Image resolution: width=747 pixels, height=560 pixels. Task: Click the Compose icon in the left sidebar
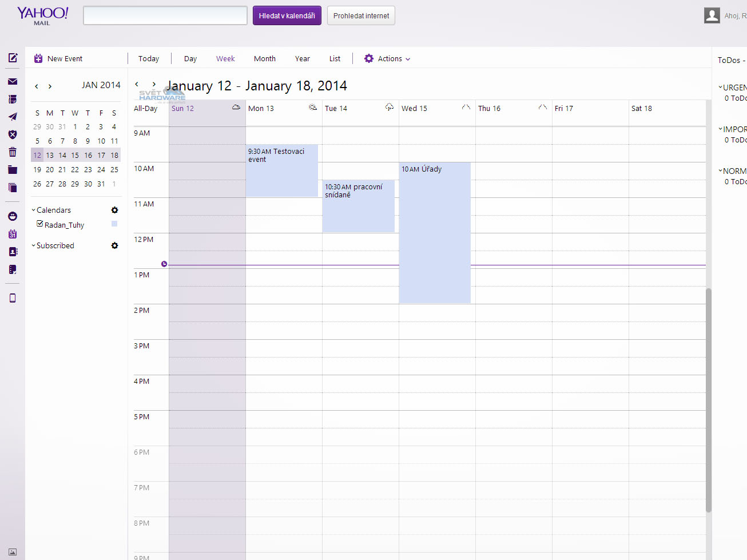(x=13, y=58)
